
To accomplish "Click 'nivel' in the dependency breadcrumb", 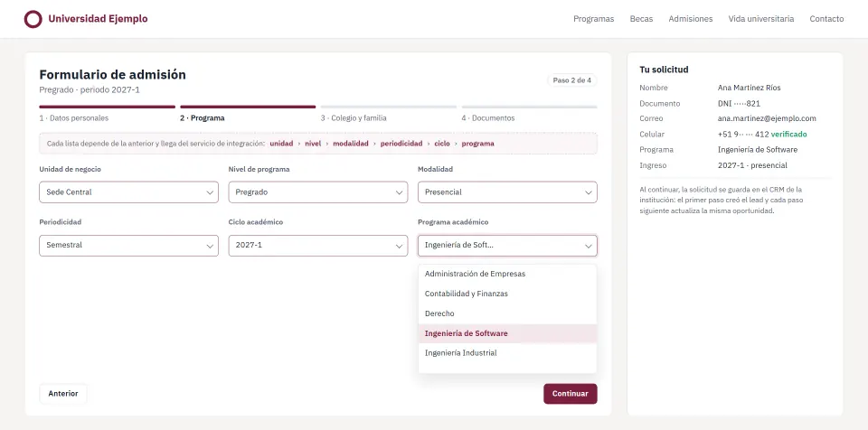I will pyautogui.click(x=313, y=144).
